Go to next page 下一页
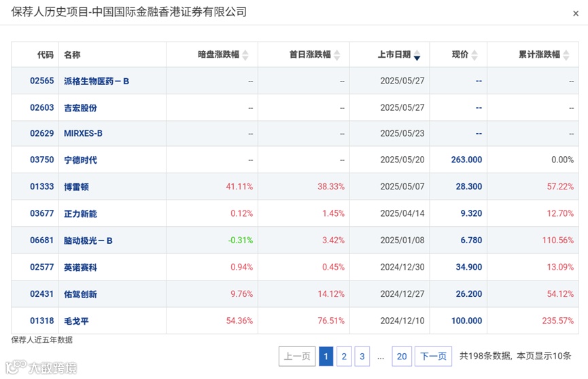 433,356
